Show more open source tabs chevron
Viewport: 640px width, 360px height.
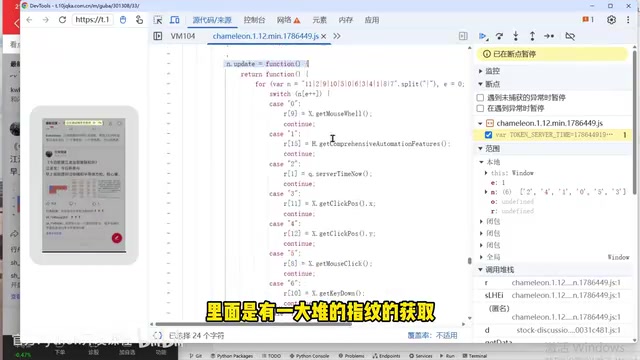337,36
